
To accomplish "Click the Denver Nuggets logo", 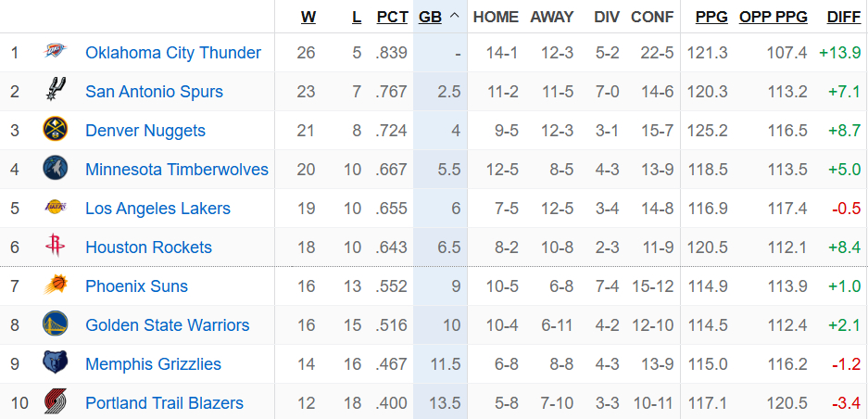I will click(56, 130).
